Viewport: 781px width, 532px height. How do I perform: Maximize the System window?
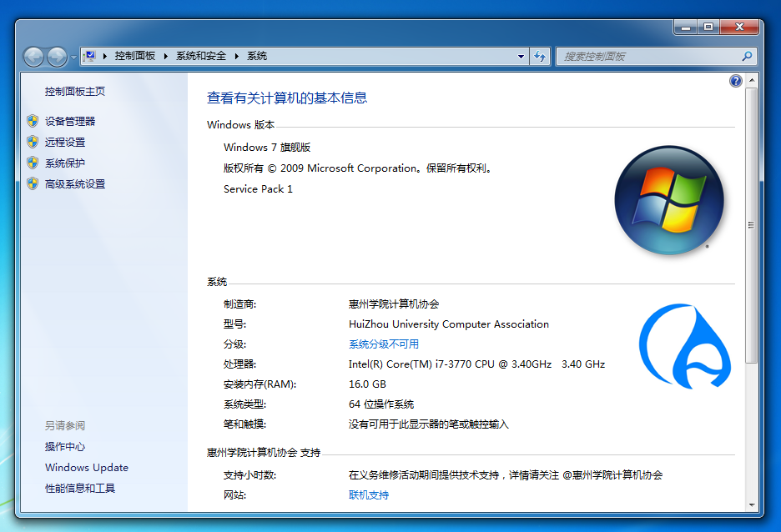708,27
